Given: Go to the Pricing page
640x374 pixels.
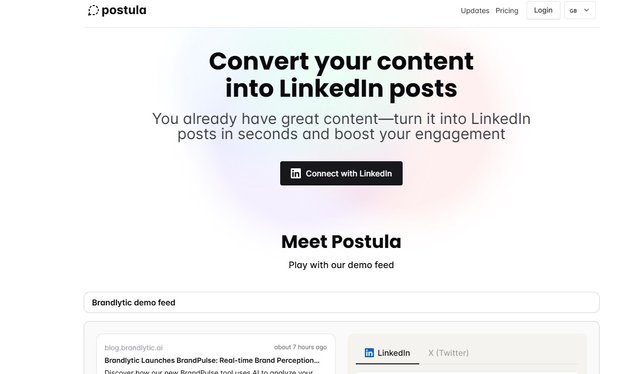Looking at the screenshot, I should point(507,11).
